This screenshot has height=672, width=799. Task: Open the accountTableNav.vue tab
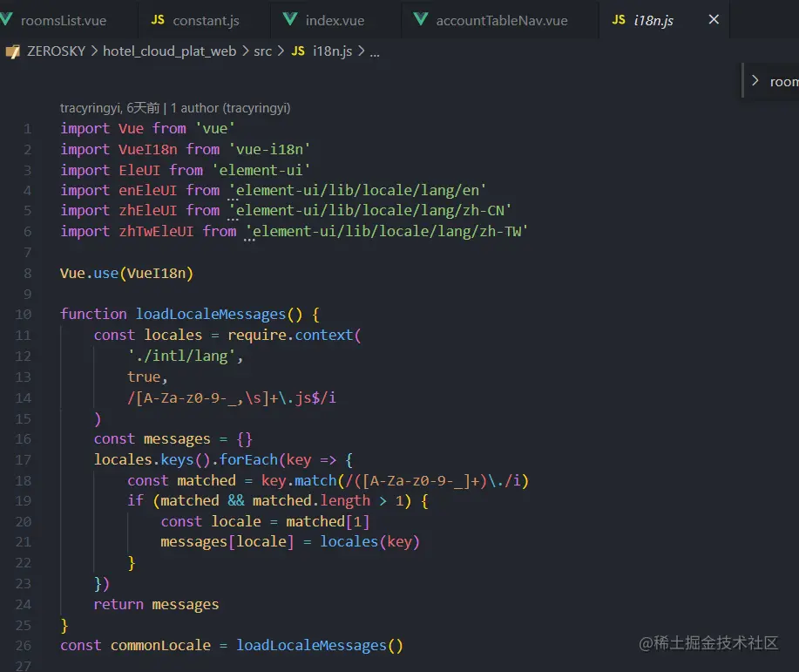pyautogui.click(x=501, y=20)
